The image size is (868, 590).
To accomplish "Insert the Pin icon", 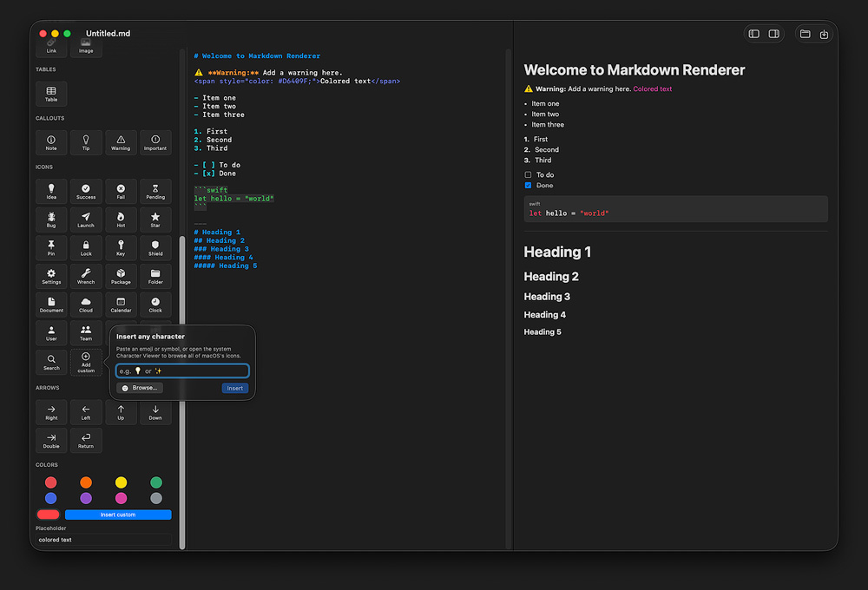I will pyautogui.click(x=51, y=248).
